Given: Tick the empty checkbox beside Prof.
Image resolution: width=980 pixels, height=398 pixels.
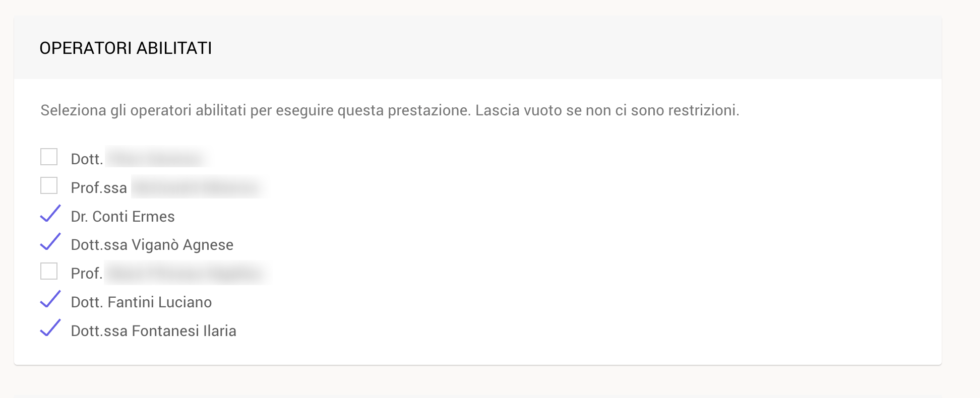Looking at the screenshot, I should [49, 271].
